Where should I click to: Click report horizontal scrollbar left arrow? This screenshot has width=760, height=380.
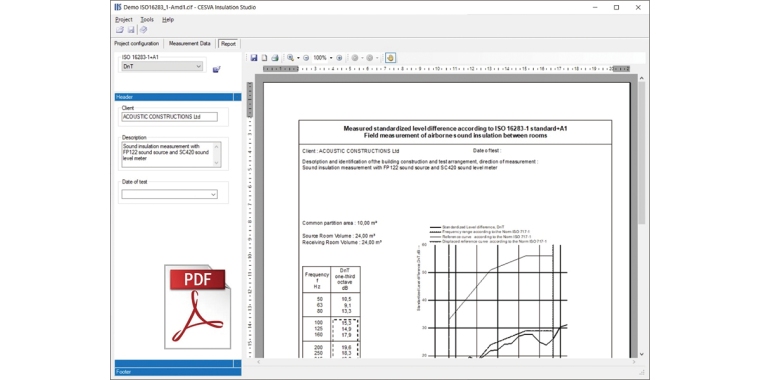[258, 362]
